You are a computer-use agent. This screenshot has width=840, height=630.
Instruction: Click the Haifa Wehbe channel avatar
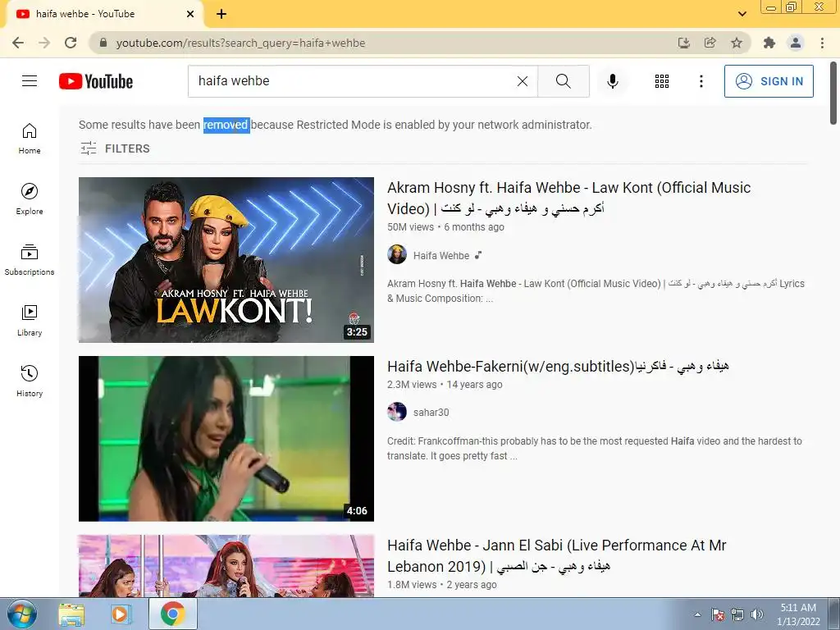point(397,254)
